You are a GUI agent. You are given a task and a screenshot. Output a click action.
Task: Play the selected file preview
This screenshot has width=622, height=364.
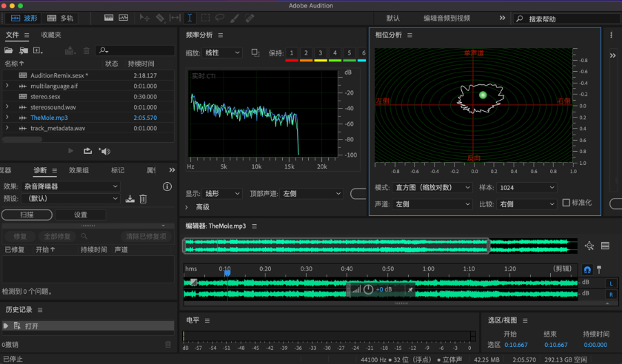[x=70, y=151]
